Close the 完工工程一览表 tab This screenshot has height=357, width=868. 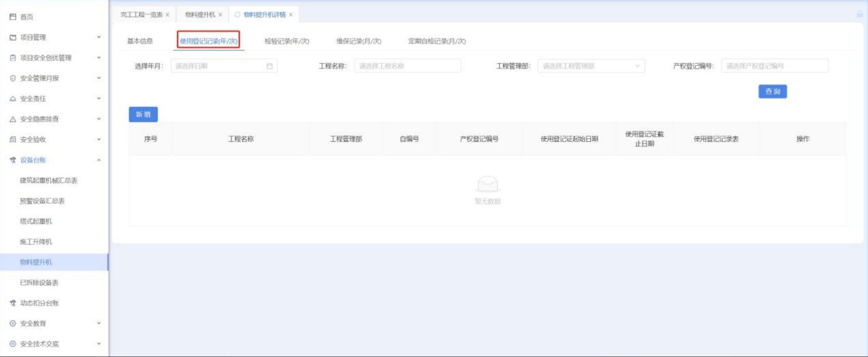coord(167,15)
